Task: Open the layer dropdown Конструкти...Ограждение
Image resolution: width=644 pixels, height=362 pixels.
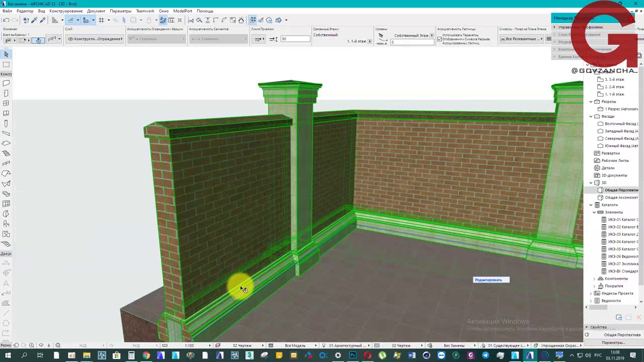Action: (95, 39)
